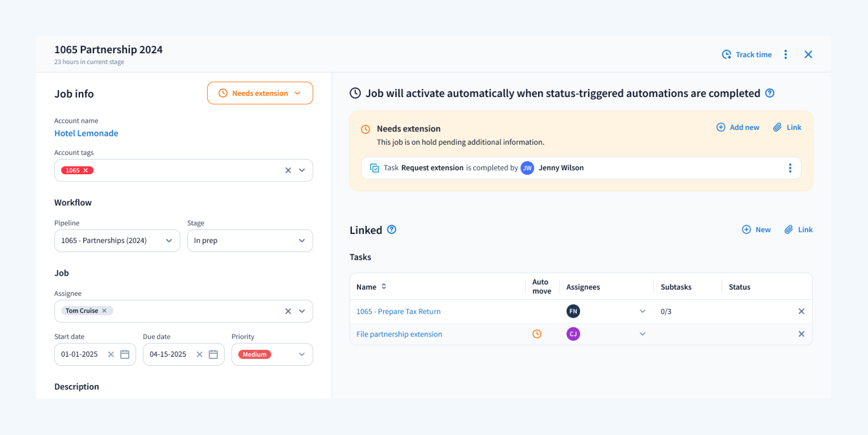The image size is (868, 435).
Task: Expand the Assignee dropdown
Action: (302, 311)
